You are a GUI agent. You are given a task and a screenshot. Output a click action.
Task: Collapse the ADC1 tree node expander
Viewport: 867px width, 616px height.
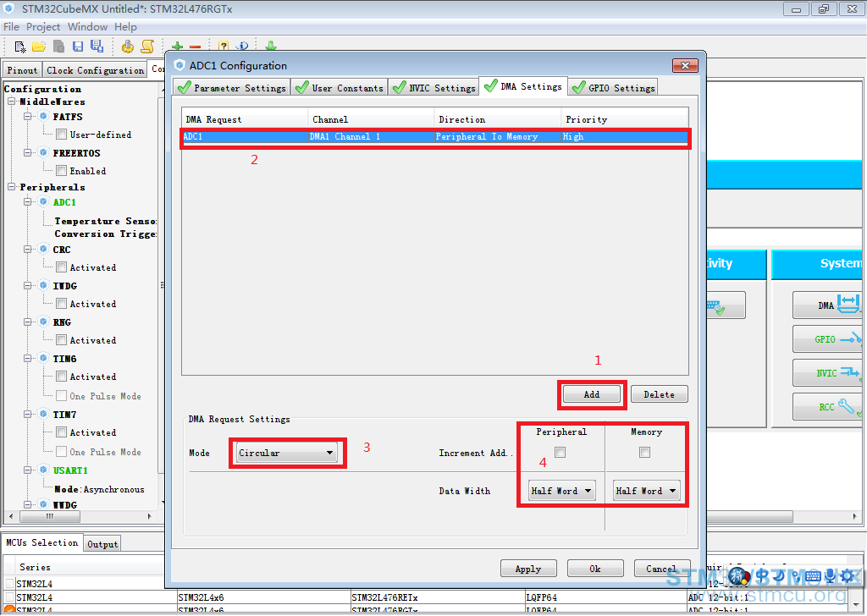coord(28,201)
